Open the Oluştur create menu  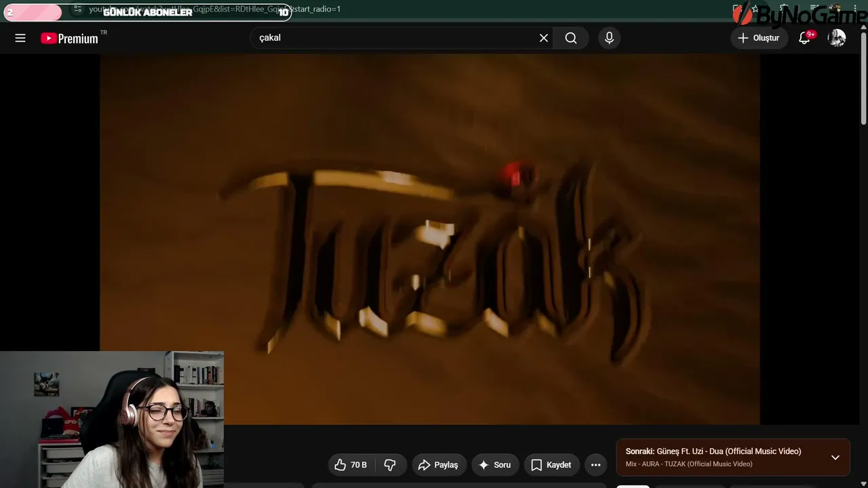pyautogui.click(x=759, y=38)
